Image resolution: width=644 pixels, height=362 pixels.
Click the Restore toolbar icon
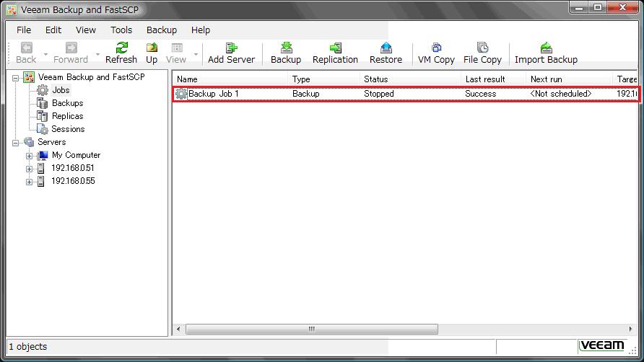[386, 48]
